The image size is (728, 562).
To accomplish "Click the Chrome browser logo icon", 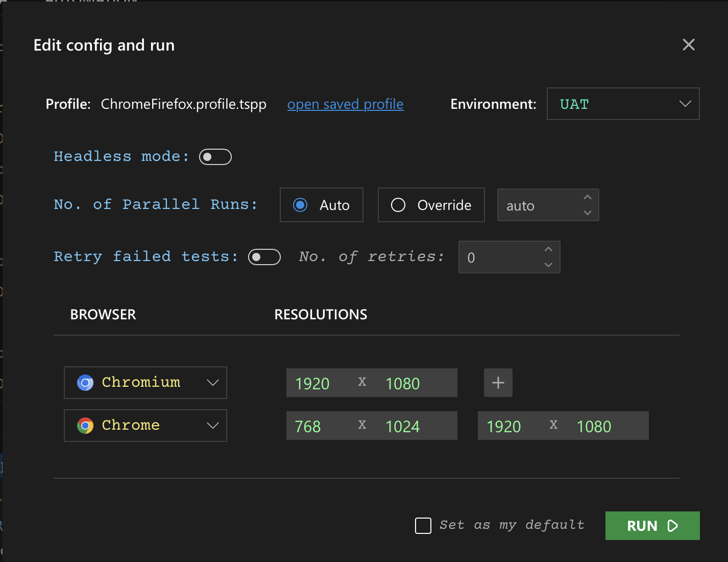I will pyautogui.click(x=85, y=426).
